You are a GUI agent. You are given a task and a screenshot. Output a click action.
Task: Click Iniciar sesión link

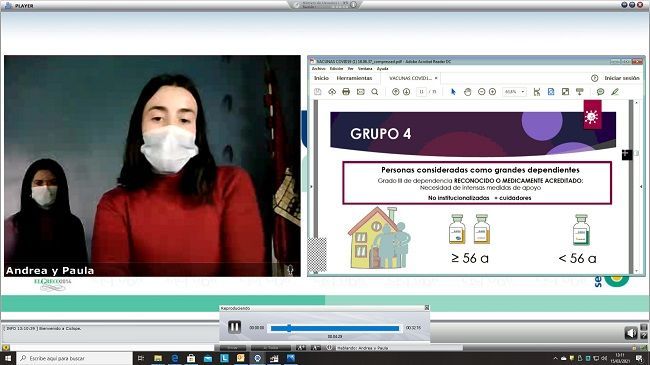coord(622,78)
